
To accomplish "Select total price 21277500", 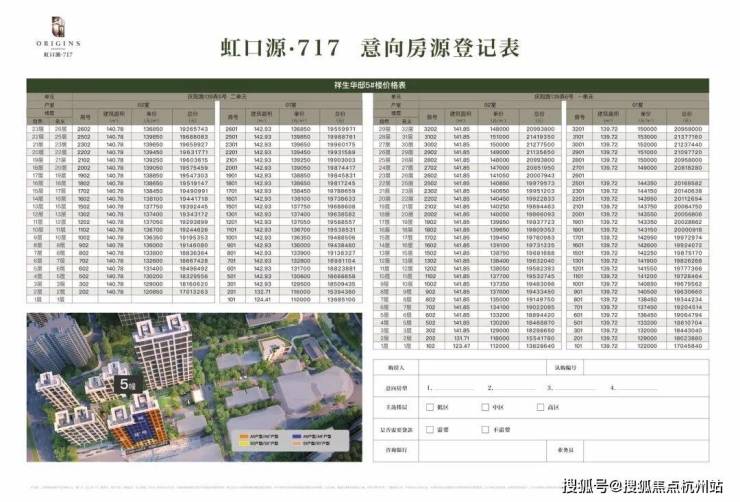I will point(540,144).
